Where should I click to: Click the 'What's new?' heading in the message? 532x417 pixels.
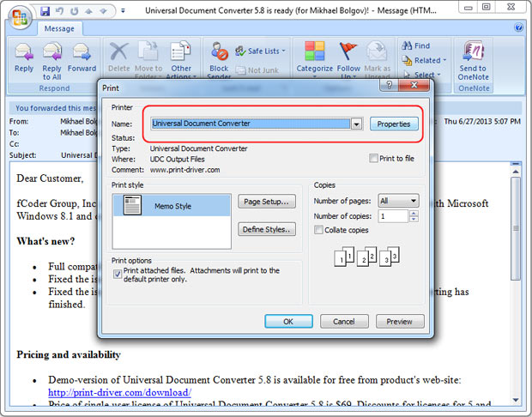click(45, 241)
